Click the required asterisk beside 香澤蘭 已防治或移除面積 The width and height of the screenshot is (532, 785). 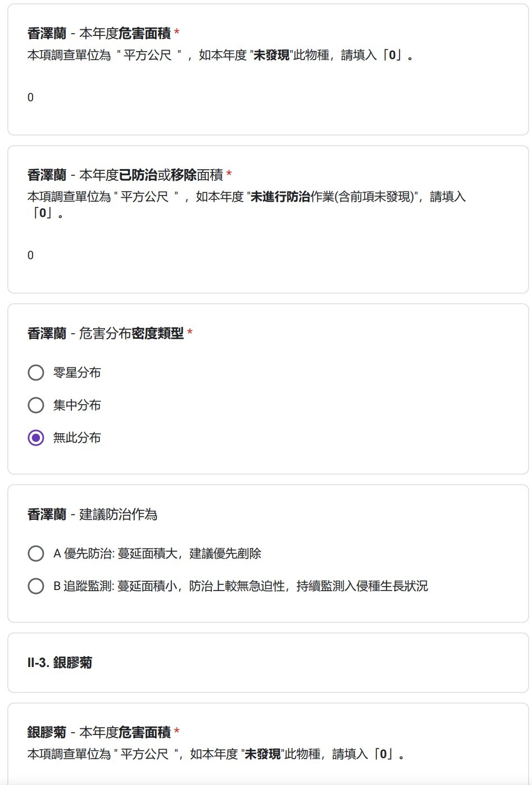pos(229,175)
